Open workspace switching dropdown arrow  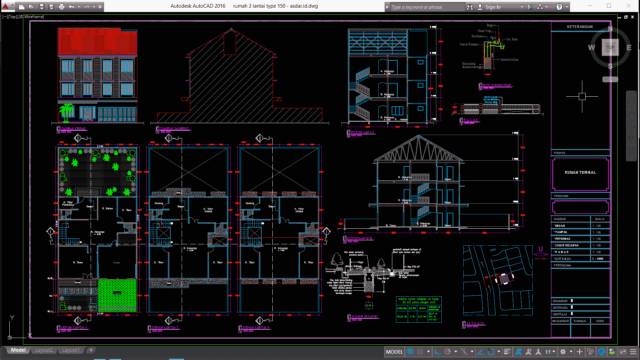tap(571, 352)
